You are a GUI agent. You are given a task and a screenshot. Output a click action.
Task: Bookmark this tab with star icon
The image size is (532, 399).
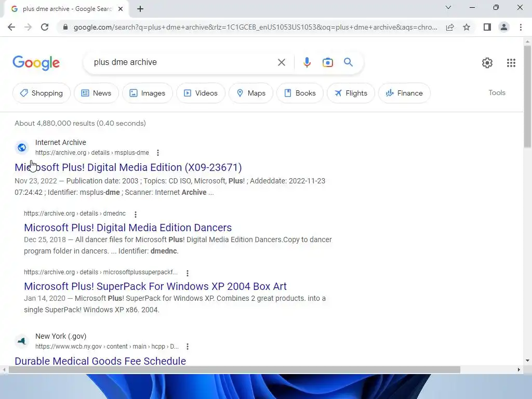pyautogui.click(x=467, y=27)
